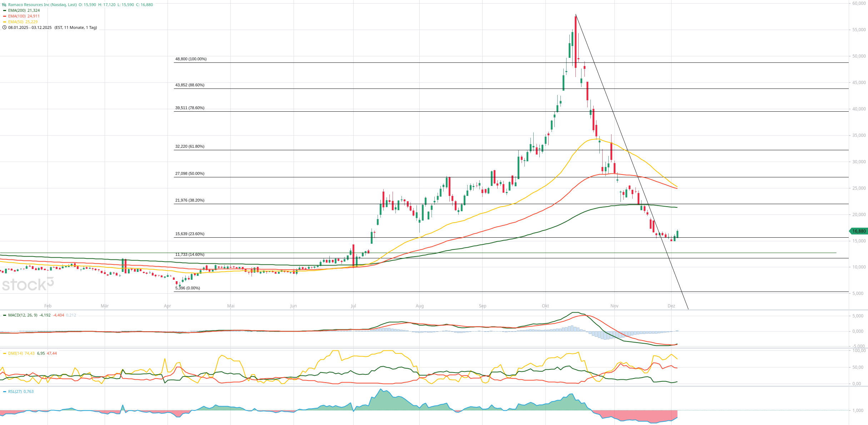The image size is (868, 425).
Task: Click the yellow DMI(14) legend marker
Action: [x=5, y=353]
